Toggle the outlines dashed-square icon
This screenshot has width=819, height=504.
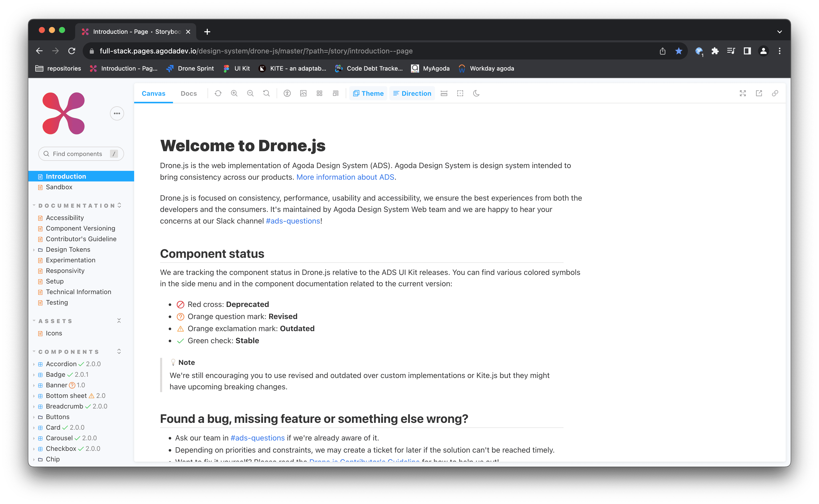(x=460, y=93)
